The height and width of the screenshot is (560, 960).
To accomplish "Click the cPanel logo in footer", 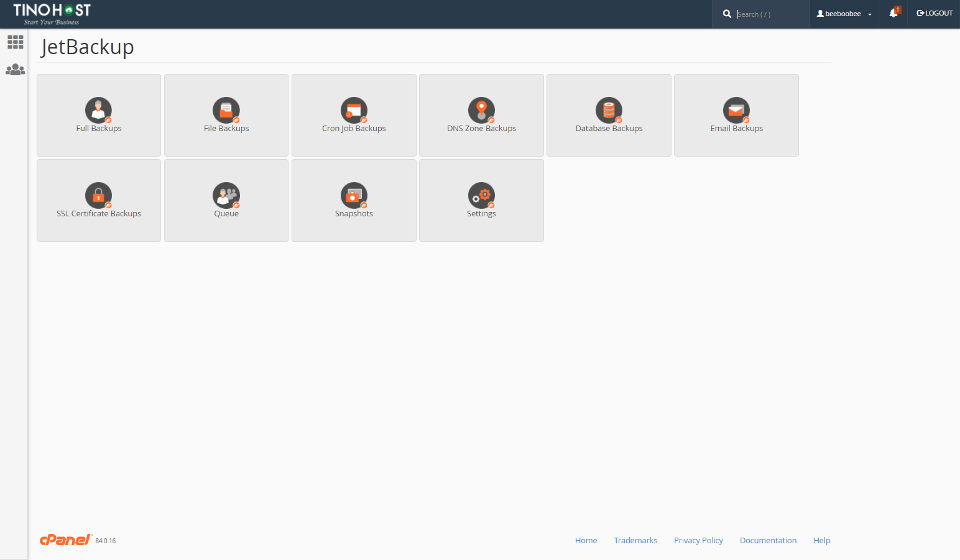I will coord(65,539).
